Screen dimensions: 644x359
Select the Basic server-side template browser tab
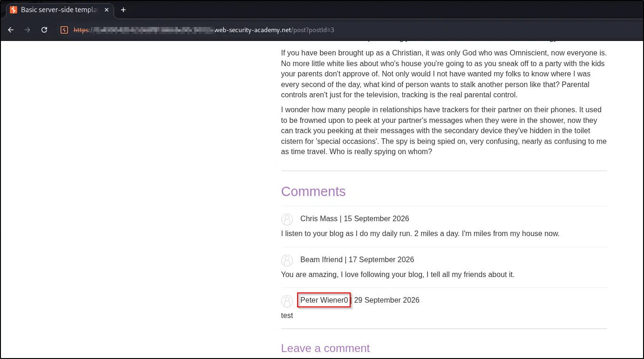[60, 10]
